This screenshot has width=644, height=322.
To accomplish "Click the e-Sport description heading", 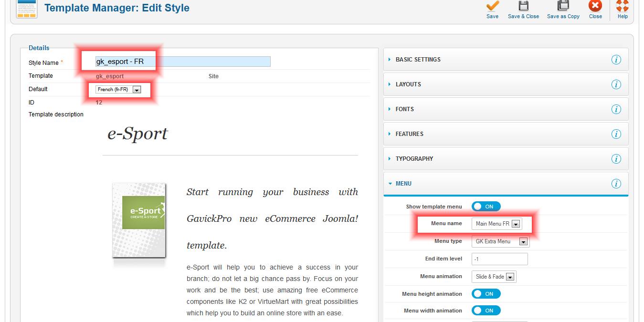I will tap(137, 134).
